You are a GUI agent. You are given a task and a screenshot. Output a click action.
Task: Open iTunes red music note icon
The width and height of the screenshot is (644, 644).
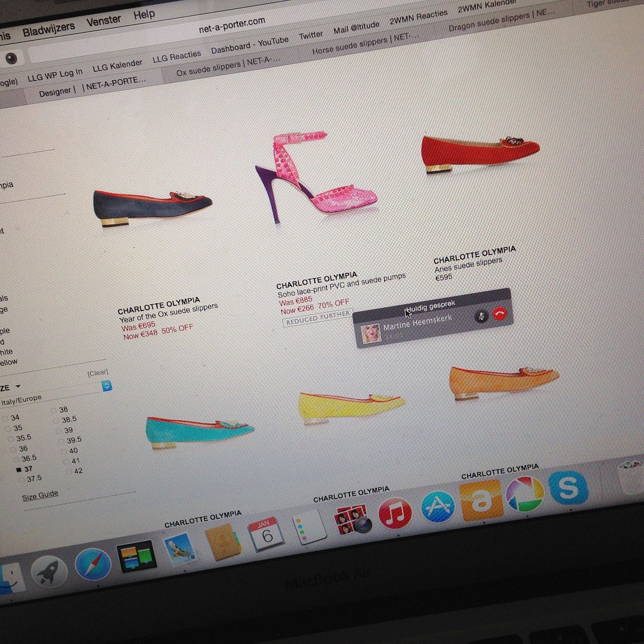[395, 513]
